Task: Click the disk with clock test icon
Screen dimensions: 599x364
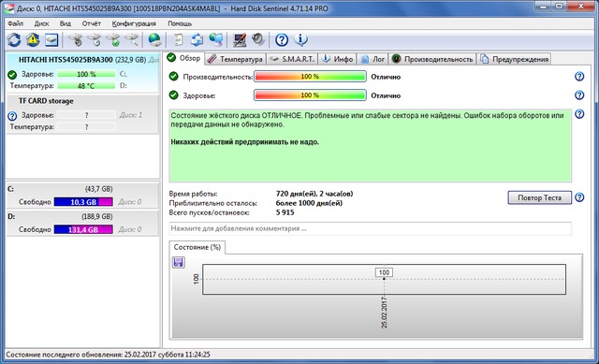Action: [x=95, y=39]
